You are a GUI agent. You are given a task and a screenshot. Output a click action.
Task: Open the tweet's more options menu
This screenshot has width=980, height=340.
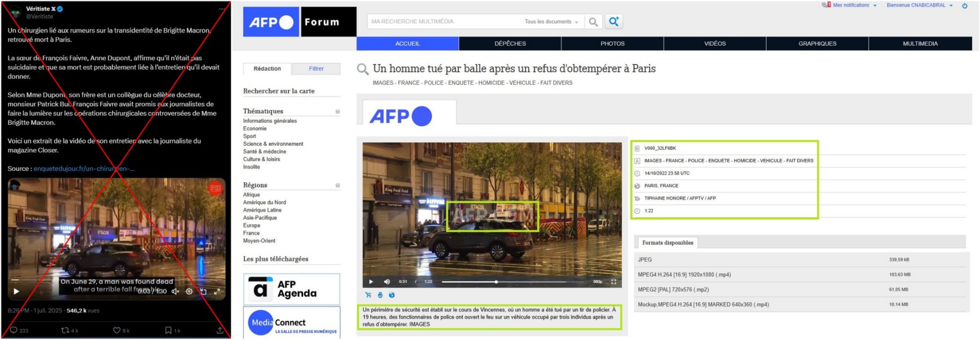point(222,9)
